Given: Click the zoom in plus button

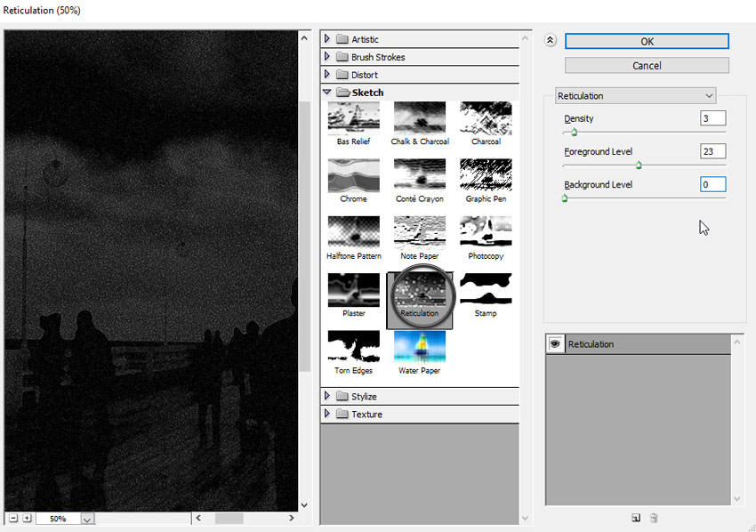Looking at the screenshot, I should (x=27, y=518).
